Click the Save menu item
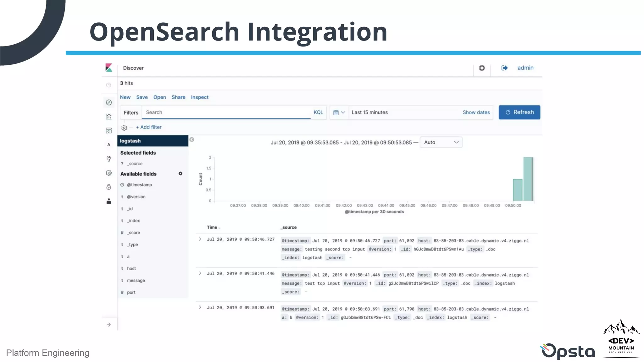 coord(142,97)
